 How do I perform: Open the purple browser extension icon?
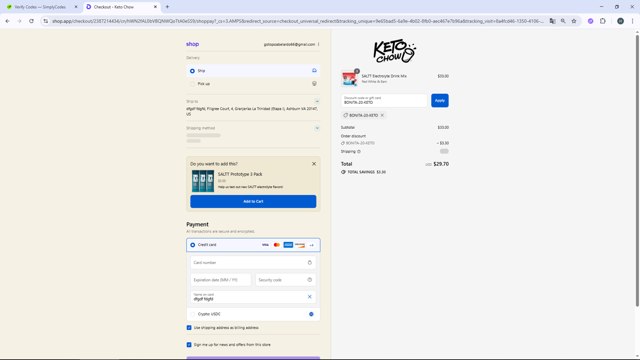(590, 21)
